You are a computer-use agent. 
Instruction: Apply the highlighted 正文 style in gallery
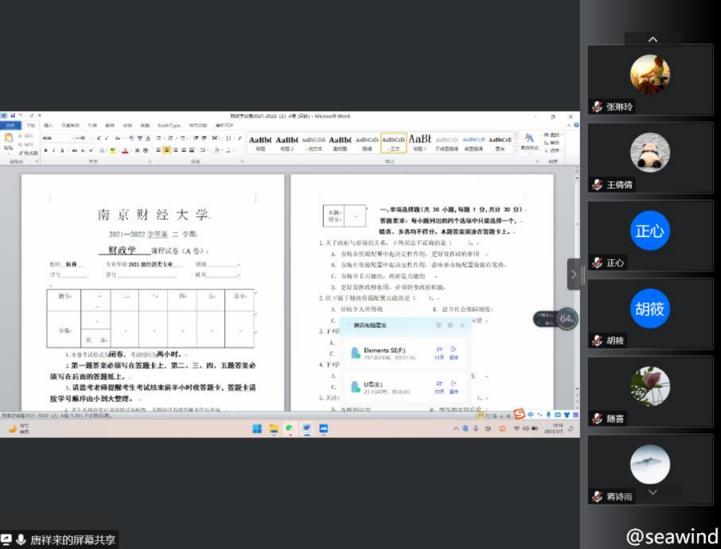tap(394, 143)
